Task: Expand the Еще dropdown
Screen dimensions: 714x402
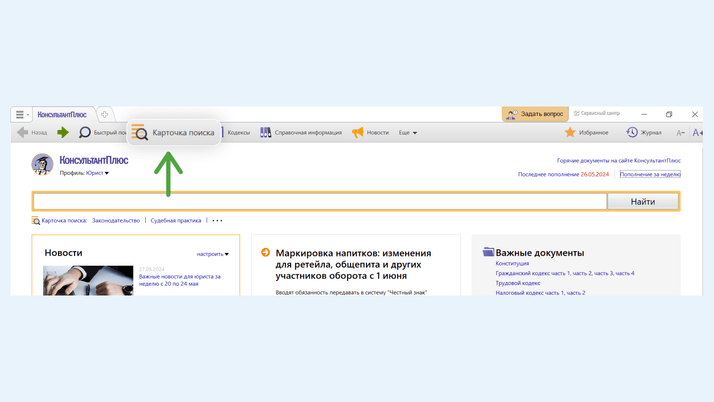Action: point(408,132)
